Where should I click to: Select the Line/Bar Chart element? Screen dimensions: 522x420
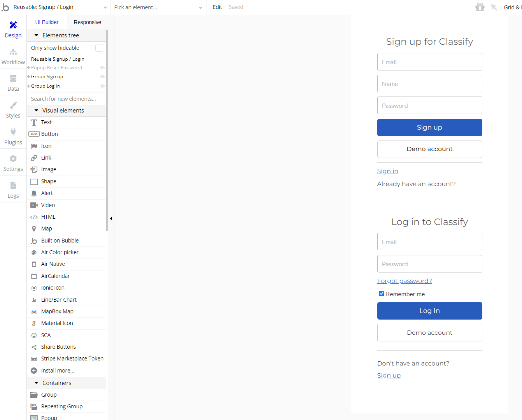point(67,300)
